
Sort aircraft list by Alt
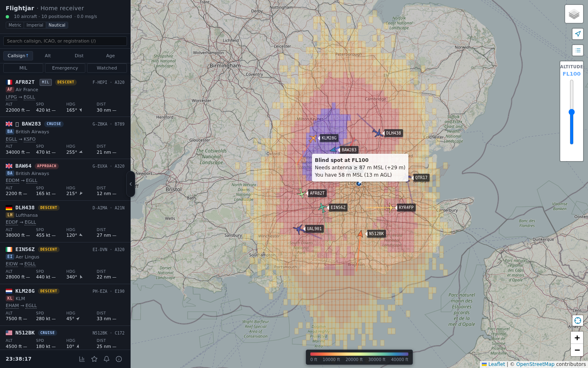click(x=48, y=56)
